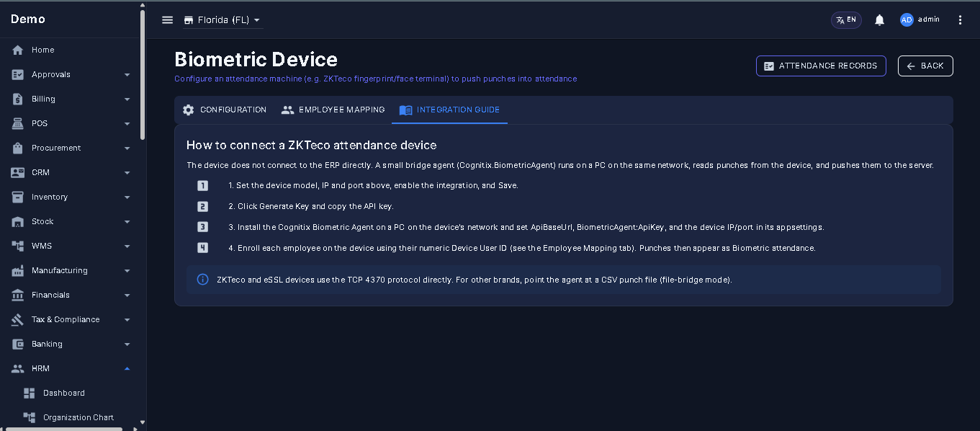Click the step 3 'Install the Cognitix Biometric Agent' text
This screenshot has height=431, width=980.
point(526,227)
